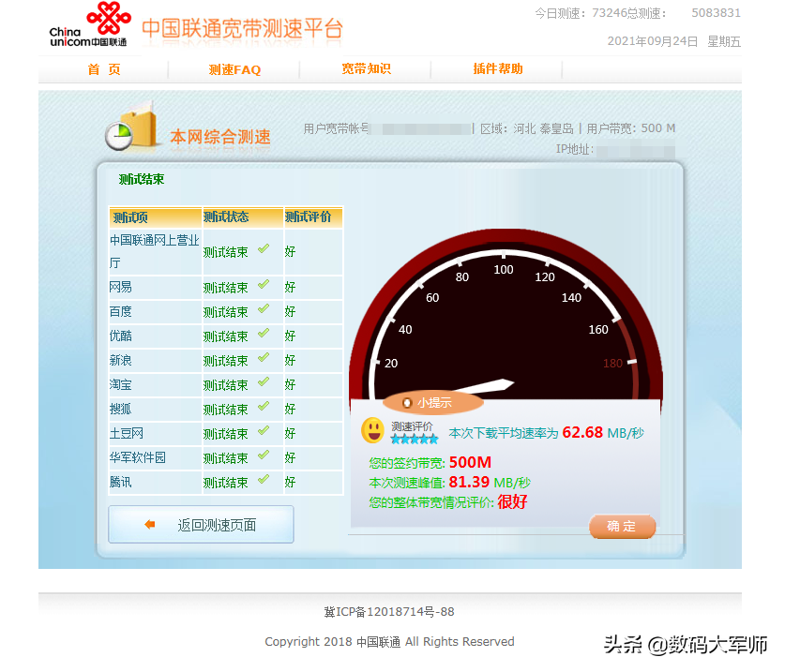Select the 测试状态 column header
785x672 pixels.
[x=243, y=217]
